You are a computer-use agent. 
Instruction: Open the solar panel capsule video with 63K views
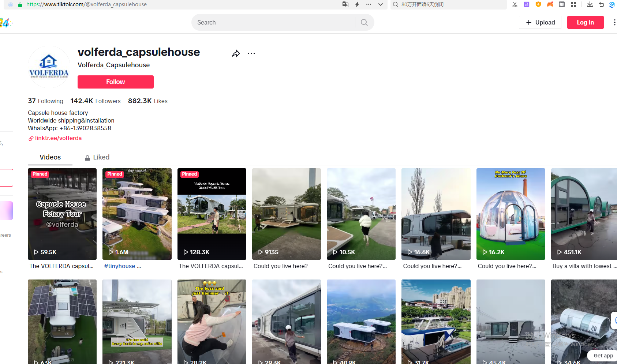click(62, 322)
